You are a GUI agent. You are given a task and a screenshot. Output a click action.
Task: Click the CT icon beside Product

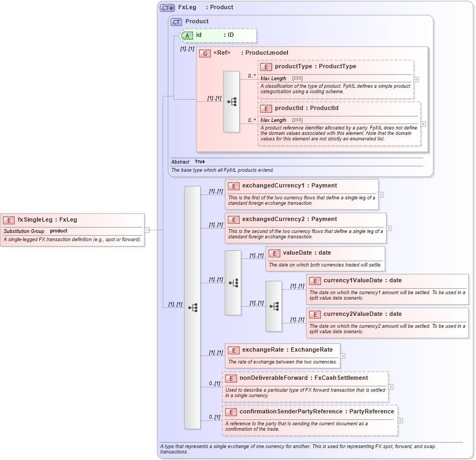click(176, 22)
